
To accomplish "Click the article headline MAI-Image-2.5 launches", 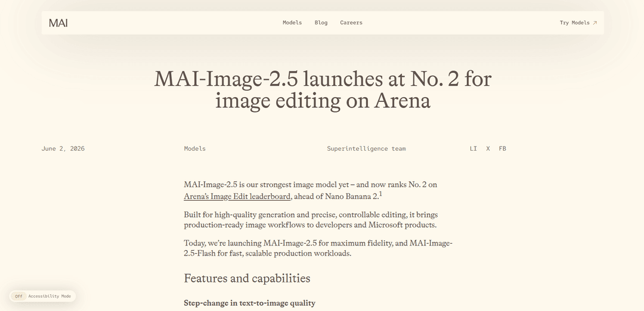I will (323, 89).
